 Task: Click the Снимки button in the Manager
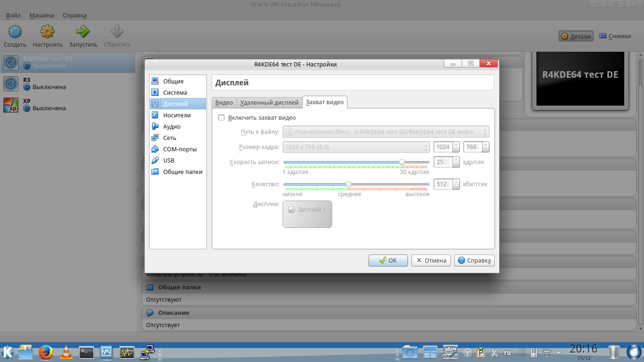point(615,36)
